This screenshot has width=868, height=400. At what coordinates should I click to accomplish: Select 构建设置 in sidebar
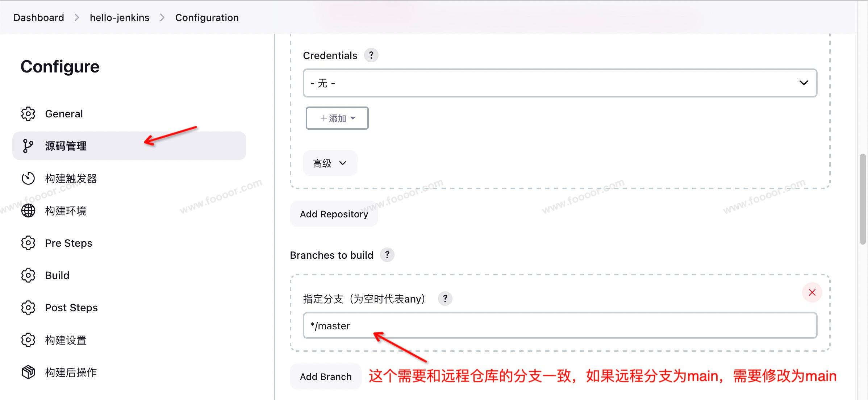[66, 340]
